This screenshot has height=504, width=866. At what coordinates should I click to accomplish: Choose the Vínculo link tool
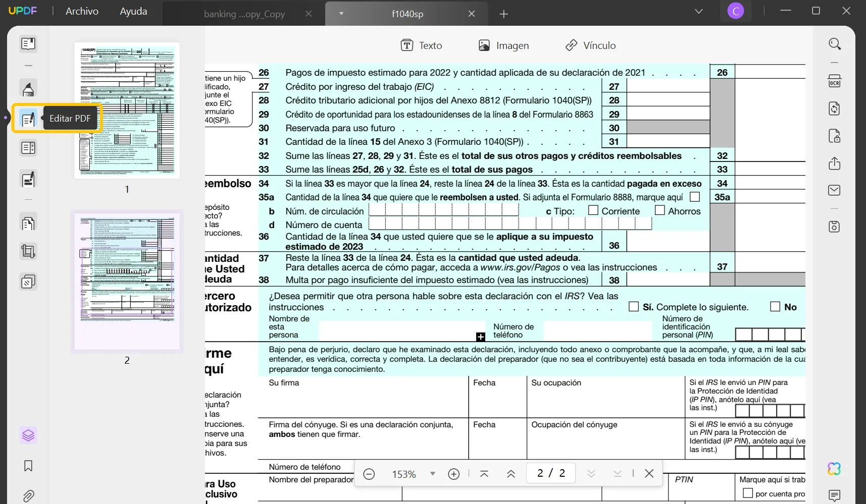click(x=590, y=45)
